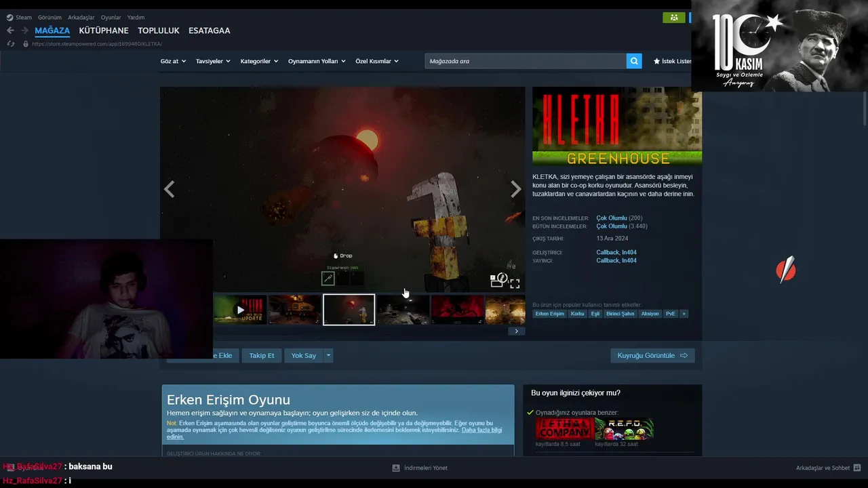Expand the Oynamanın Yolları dropdown
The width and height of the screenshot is (868, 488).
[317, 61]
